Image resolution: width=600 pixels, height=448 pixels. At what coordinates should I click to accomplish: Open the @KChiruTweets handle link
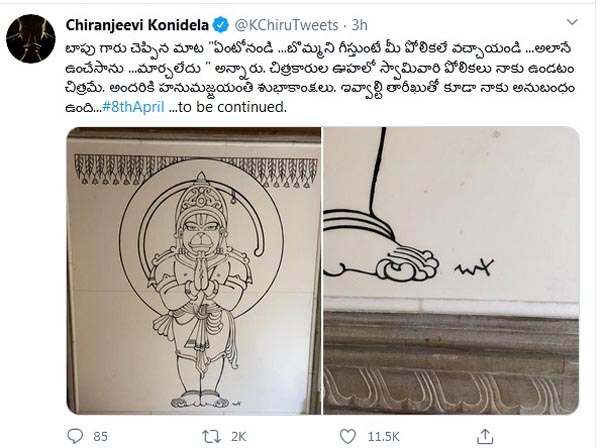[286, 25]
